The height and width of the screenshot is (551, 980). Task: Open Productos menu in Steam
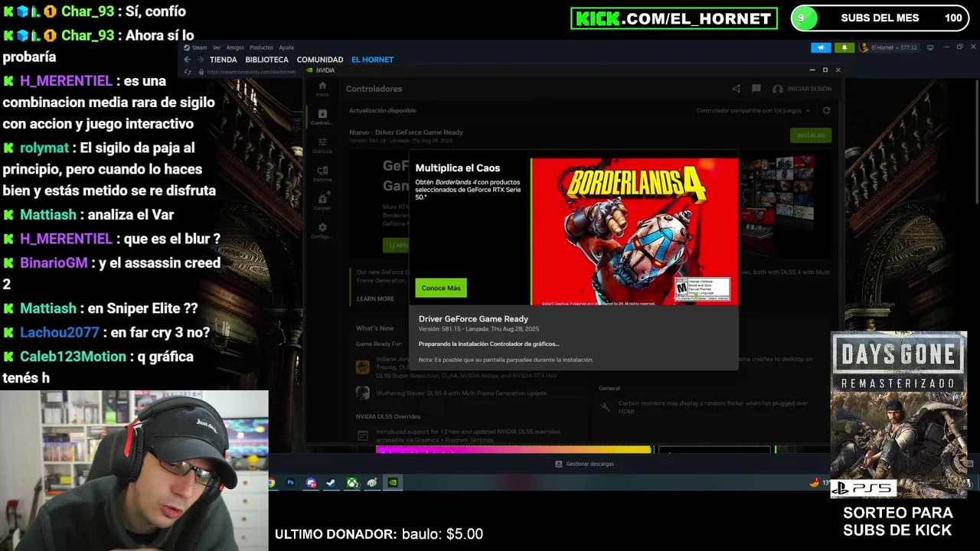tap(261, 47)
